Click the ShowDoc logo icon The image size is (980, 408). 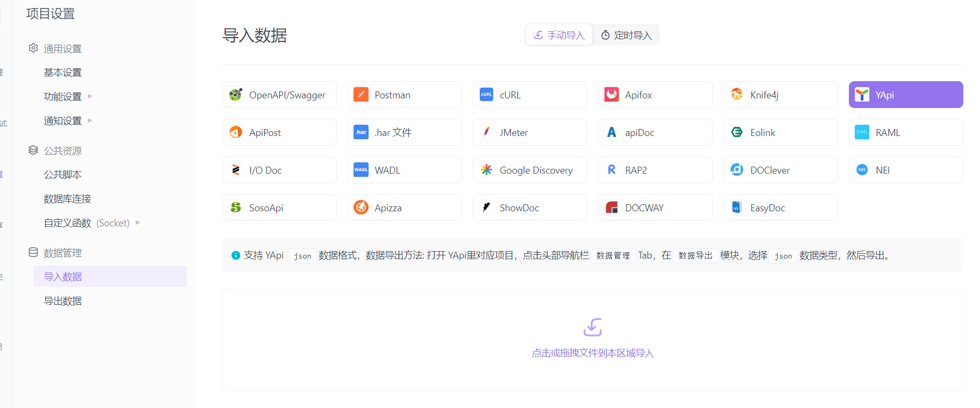(486, 207)
